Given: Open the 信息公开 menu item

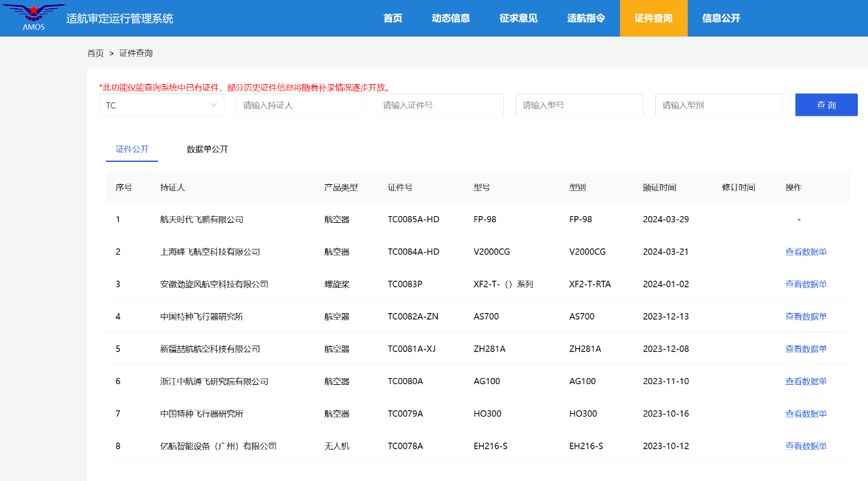Looking at the screenshot, I should click(x=722, y=18).
